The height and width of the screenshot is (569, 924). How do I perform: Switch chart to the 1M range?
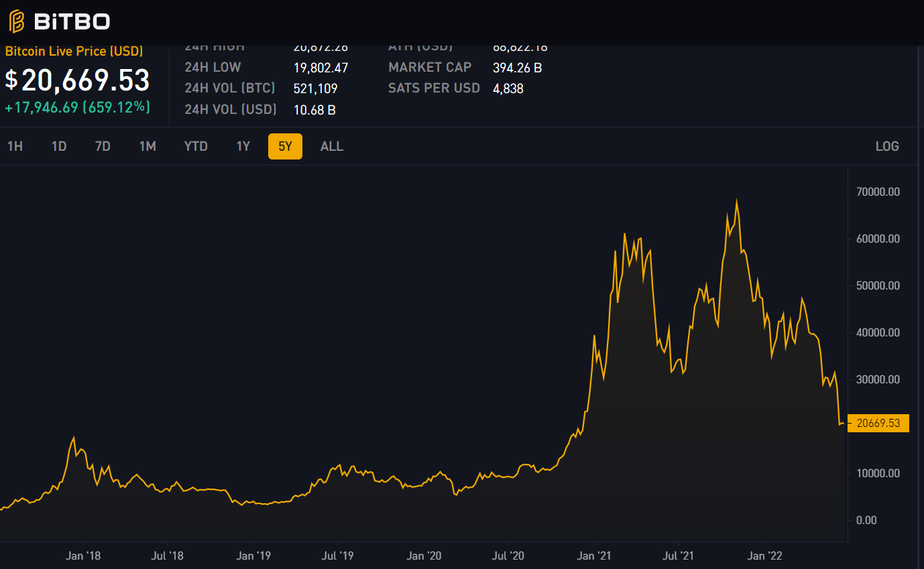coord(148,146)
